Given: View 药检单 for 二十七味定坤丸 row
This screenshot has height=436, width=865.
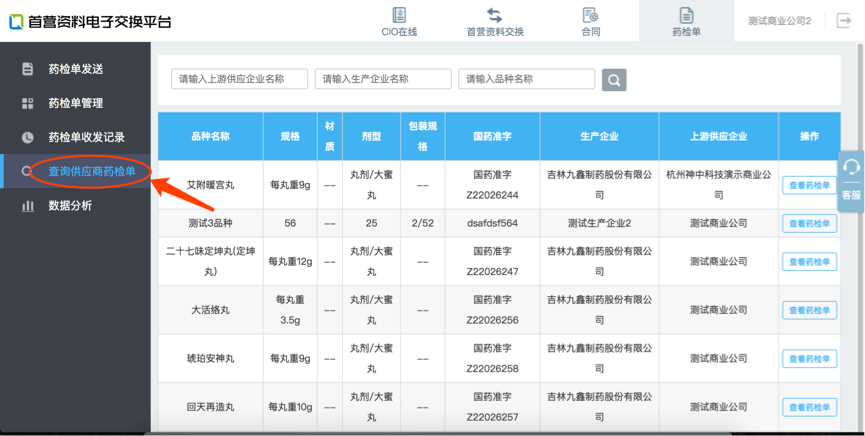Looking at the screenshot, I should [809, 262].
